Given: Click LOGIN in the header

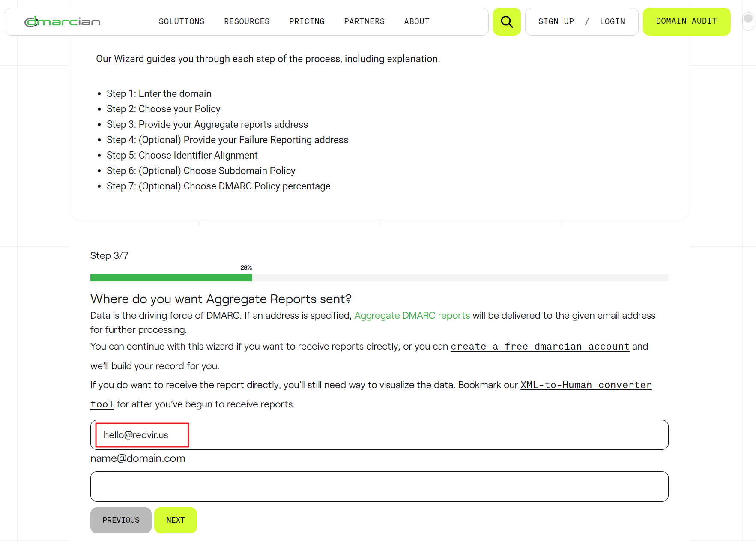Looking at the screenshot, I should tap(612, 21).
